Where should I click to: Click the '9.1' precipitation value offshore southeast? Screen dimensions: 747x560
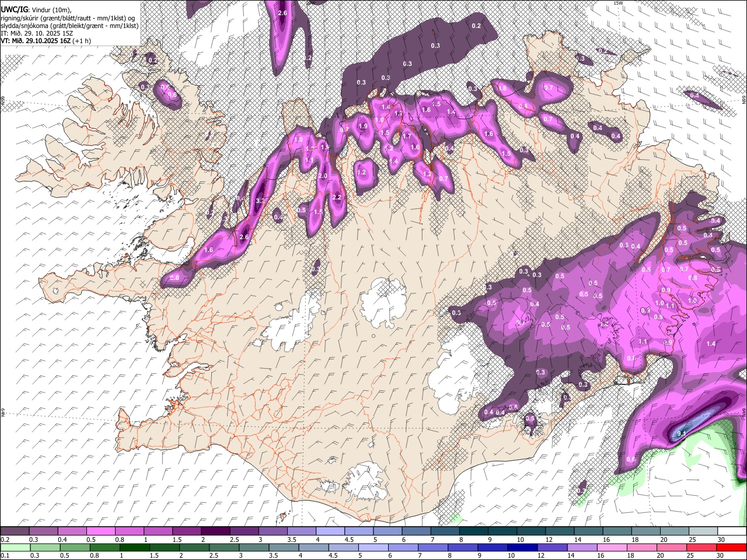click(x=681, y=433)
